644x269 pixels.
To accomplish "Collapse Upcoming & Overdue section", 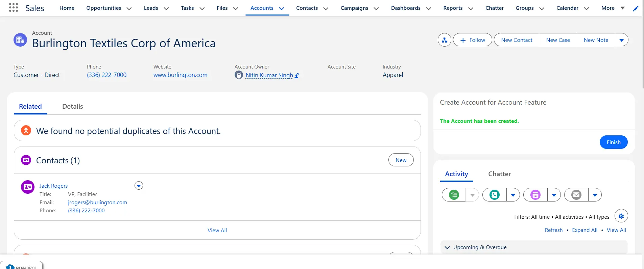I will (447, 247).
